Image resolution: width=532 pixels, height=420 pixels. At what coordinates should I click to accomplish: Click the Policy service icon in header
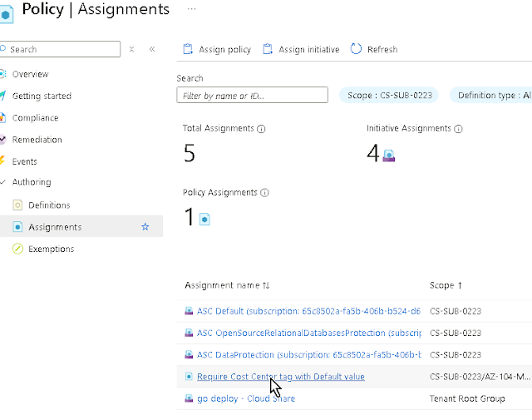[6, 15]
